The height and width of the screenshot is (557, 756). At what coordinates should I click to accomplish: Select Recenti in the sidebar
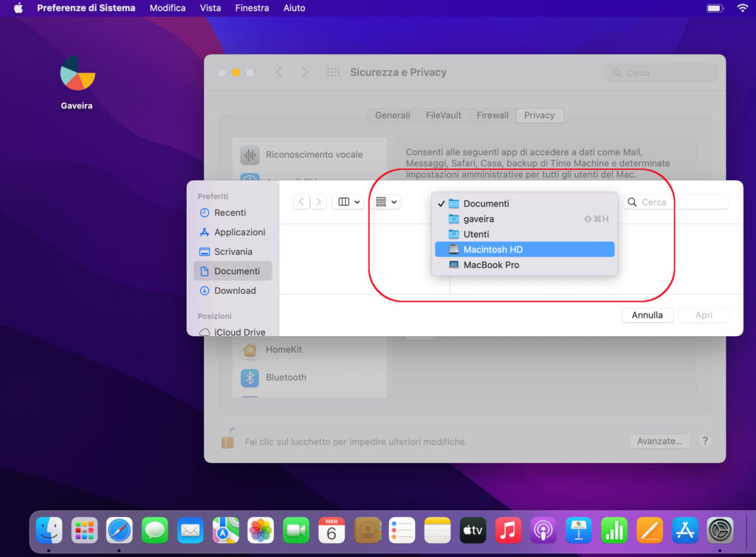point(233,213)
